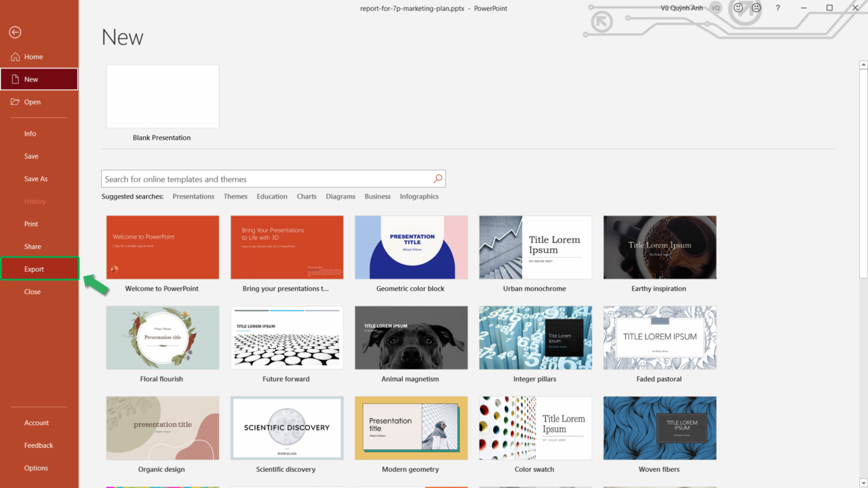Screen dimensions: 868x488
Task: Click the Presentations suggested search link
Action: pyautogui.click(x=193, y=197)
